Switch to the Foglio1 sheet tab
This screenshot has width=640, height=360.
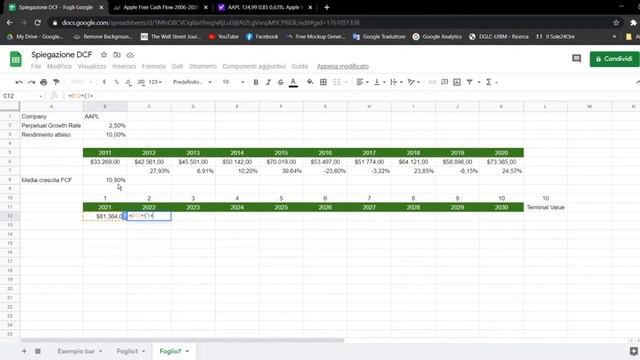tap(127, 351)
